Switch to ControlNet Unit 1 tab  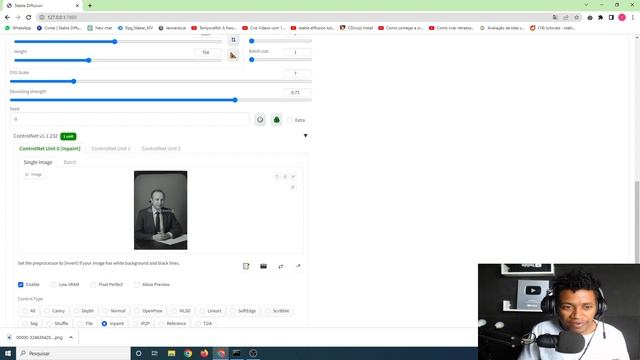tap(111, 149)
